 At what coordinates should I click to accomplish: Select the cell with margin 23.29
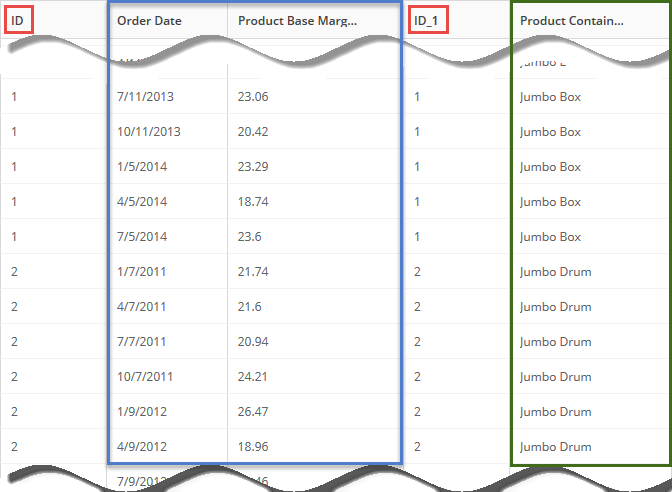(x=253, y=167)
